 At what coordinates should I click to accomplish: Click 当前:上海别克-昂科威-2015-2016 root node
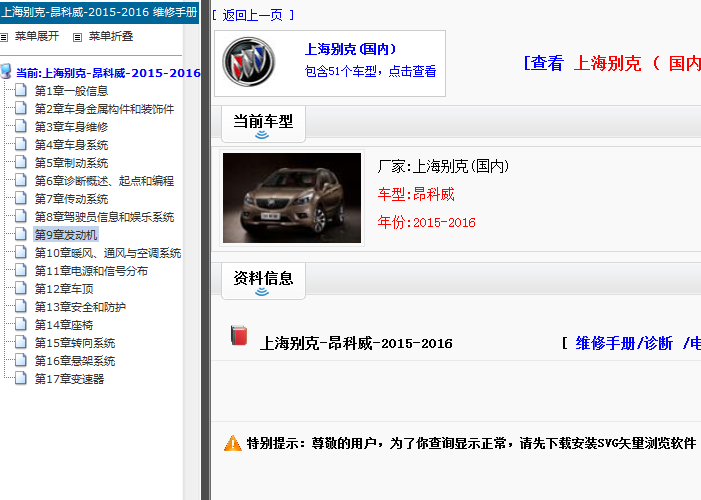[x=108, y=73]
